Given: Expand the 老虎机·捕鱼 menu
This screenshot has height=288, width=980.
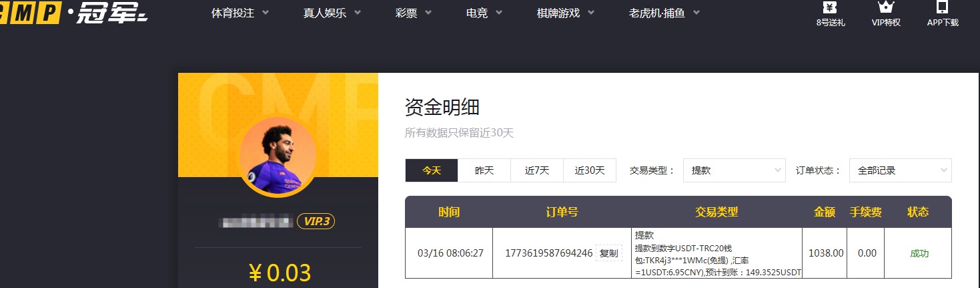Looking at the screenshot, I should point(664,13).
